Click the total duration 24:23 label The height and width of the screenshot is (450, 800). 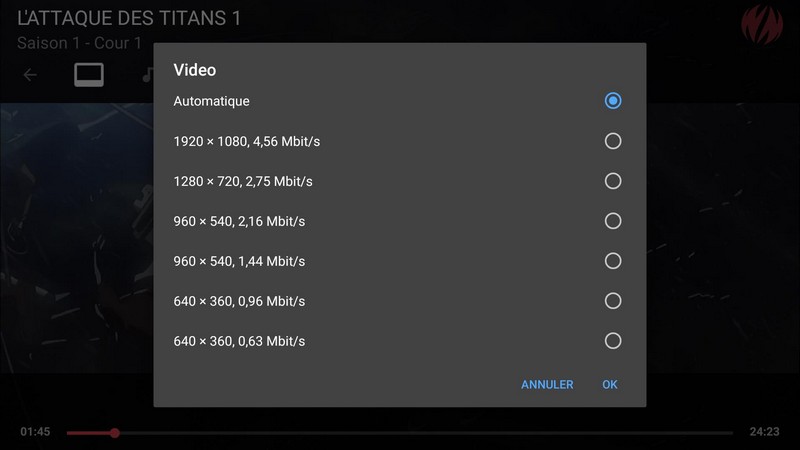[764, 432]
